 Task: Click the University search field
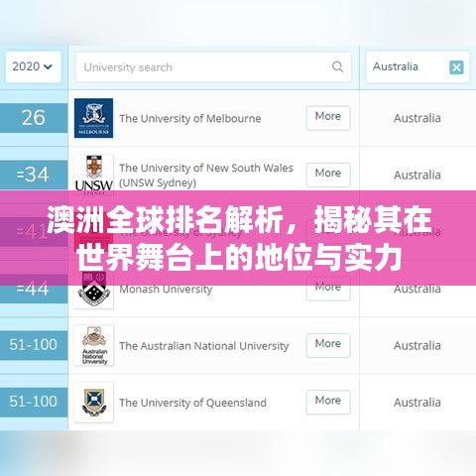(213, 67)
